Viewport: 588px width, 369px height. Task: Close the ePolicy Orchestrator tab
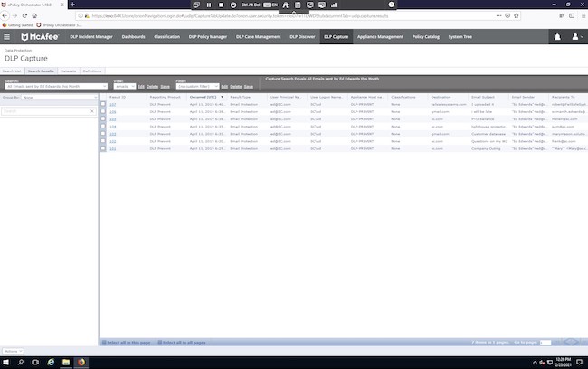pos(62,5)
